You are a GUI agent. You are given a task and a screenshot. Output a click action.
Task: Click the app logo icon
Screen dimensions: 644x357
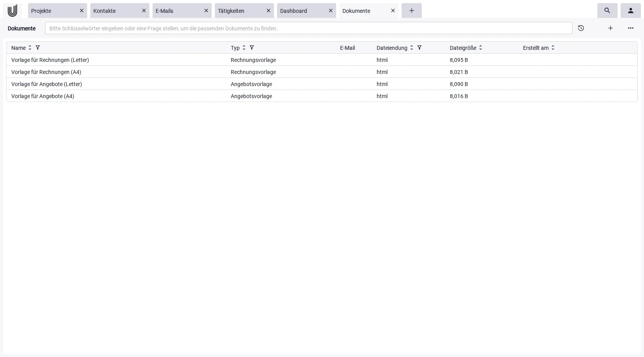12,11
